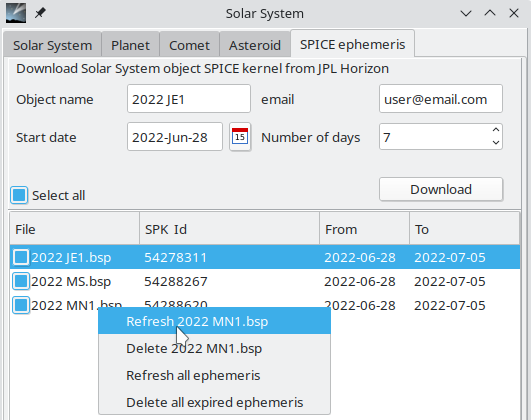Open the start date calendar picker
Screen dimensions: 531x420
tap(240, 137)
